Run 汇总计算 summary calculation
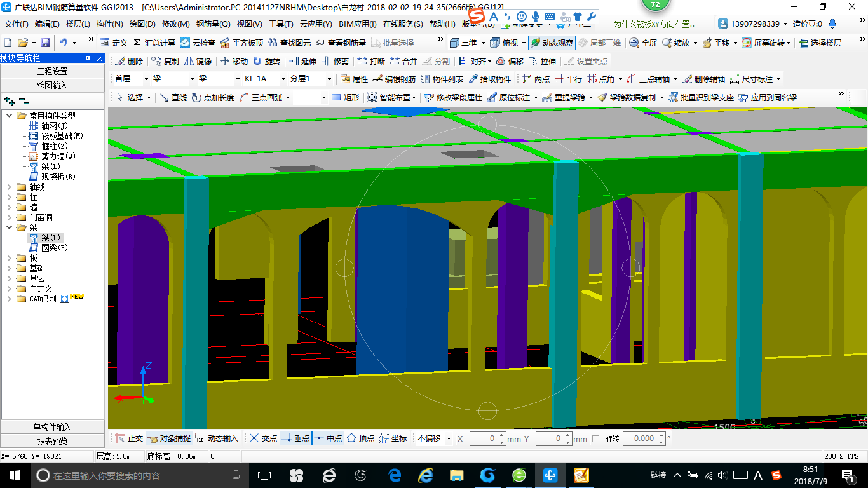This screenshot has height=488, width=868. tap(154, 43)
